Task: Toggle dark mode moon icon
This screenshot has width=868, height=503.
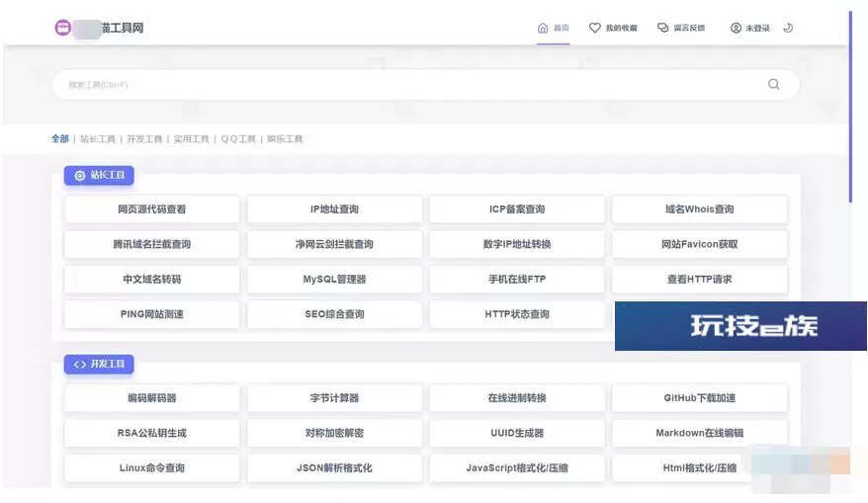Action: pyautogui.click(x=788, y=28)
